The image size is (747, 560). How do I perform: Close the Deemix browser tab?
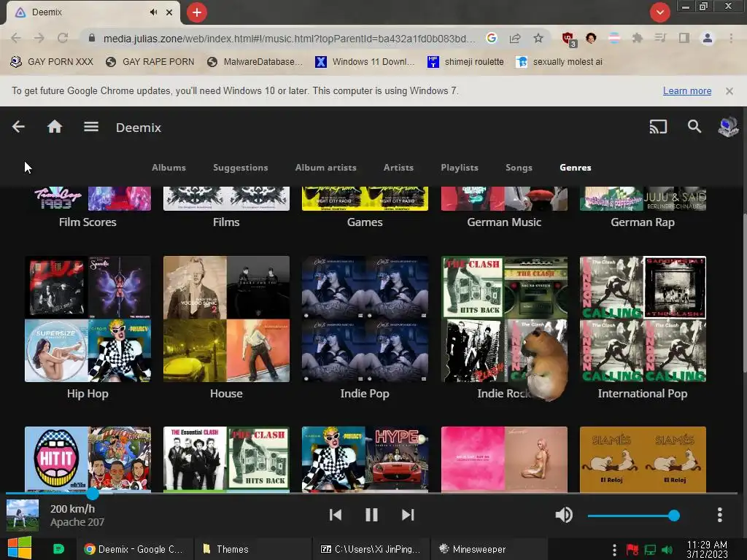click(x=169, y=12)
